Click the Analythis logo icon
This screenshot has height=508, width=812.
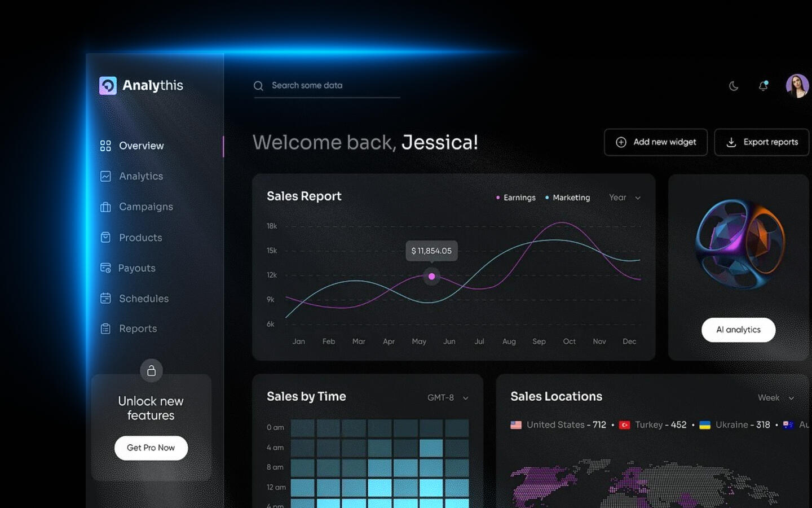pos(108,86)
